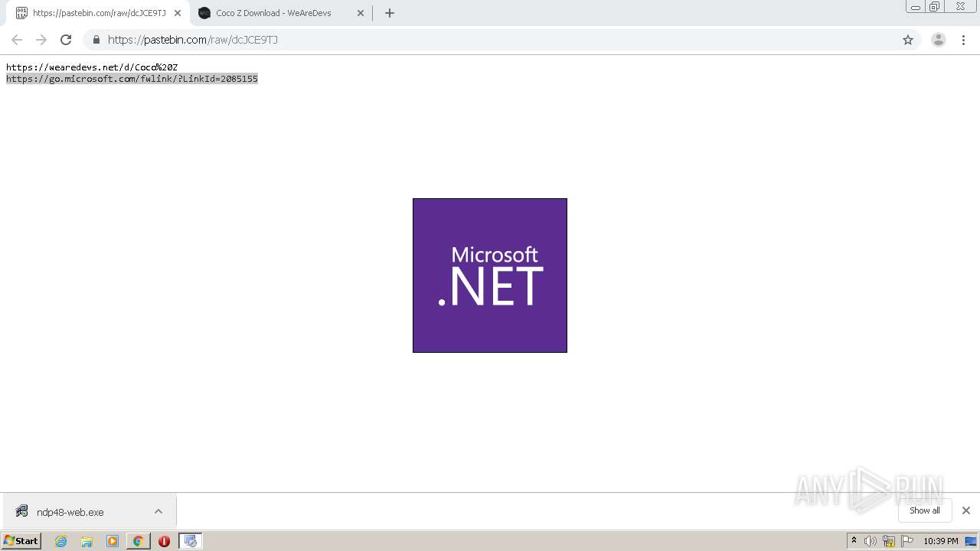
Task: Open the Action Center flag icon
Action: (x=907, y=541)
